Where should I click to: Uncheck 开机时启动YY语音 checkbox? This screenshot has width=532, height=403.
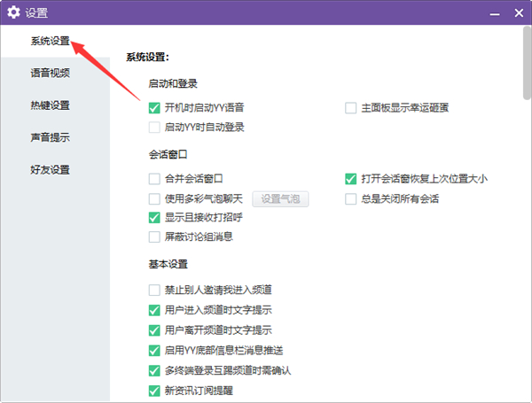[x=154, y=108]
